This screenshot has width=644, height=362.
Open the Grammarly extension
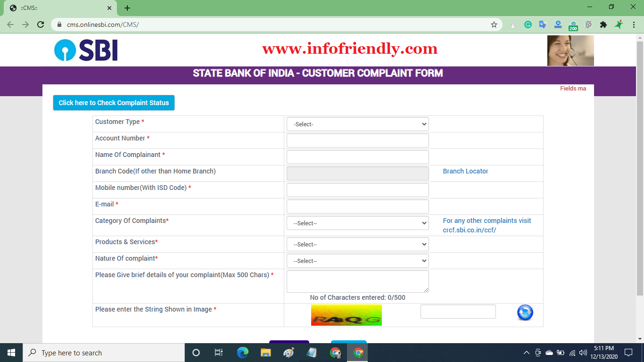(x=528, y=24)
